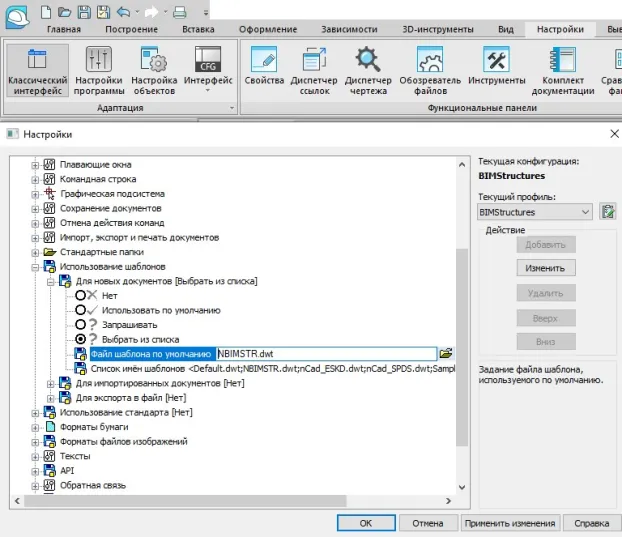Screen dimensions: 622x537
Task: Browse for template file via folder icon
Action: tap(446, 353)
